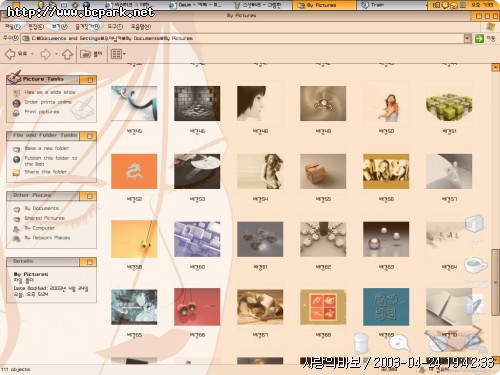Click the Picture Tasks paintbrush icon

14,77
